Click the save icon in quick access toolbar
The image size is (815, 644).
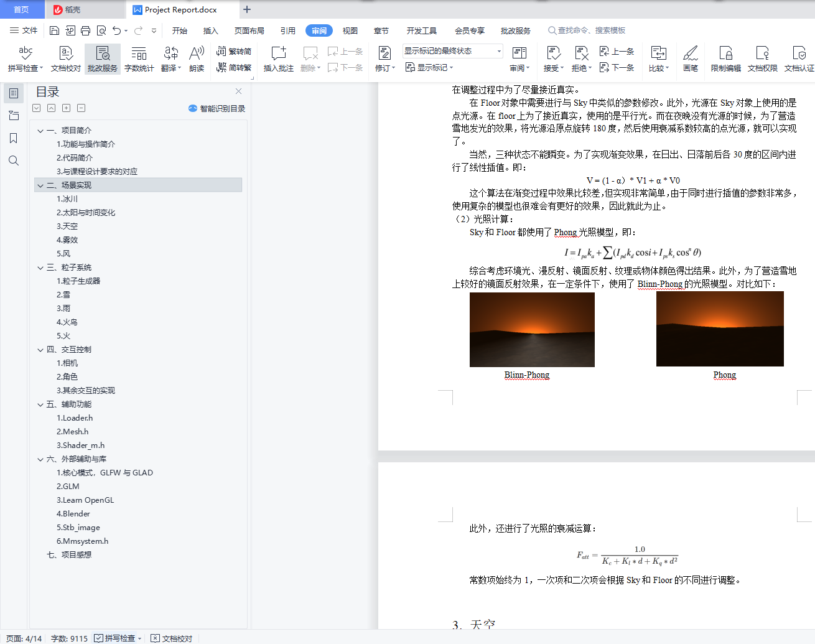(x=54, y=30)
